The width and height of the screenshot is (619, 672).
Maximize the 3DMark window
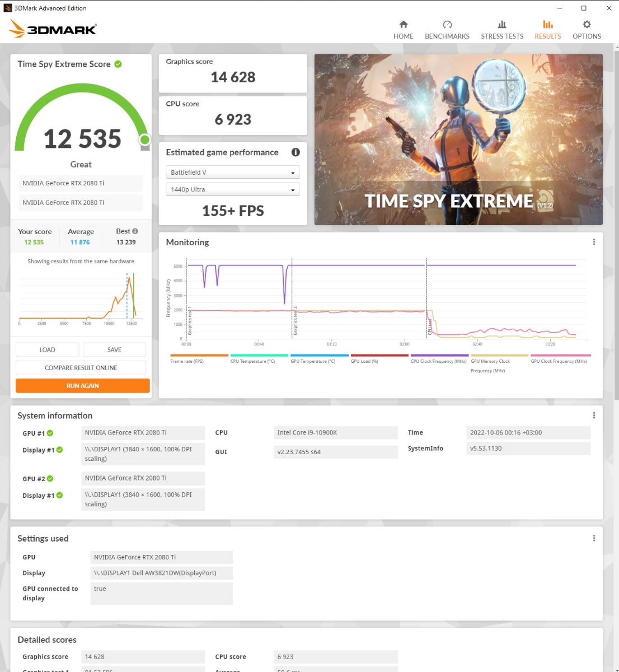[x=584, y=8]
